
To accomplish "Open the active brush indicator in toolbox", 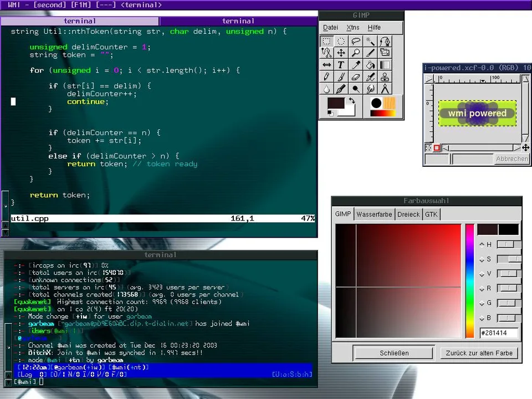I will click(x=376, y=103).
